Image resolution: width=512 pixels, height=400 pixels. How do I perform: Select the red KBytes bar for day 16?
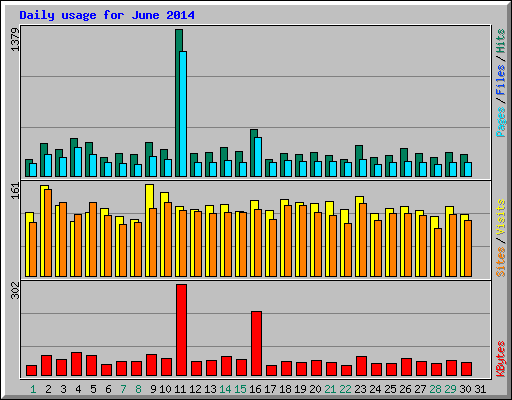(x=256, y=343)
